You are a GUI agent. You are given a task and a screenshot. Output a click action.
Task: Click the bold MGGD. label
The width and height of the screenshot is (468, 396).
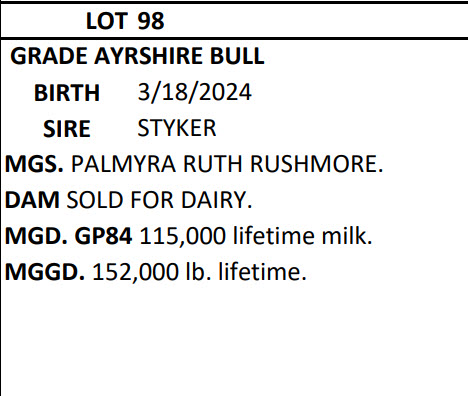[x=45, y=272]
